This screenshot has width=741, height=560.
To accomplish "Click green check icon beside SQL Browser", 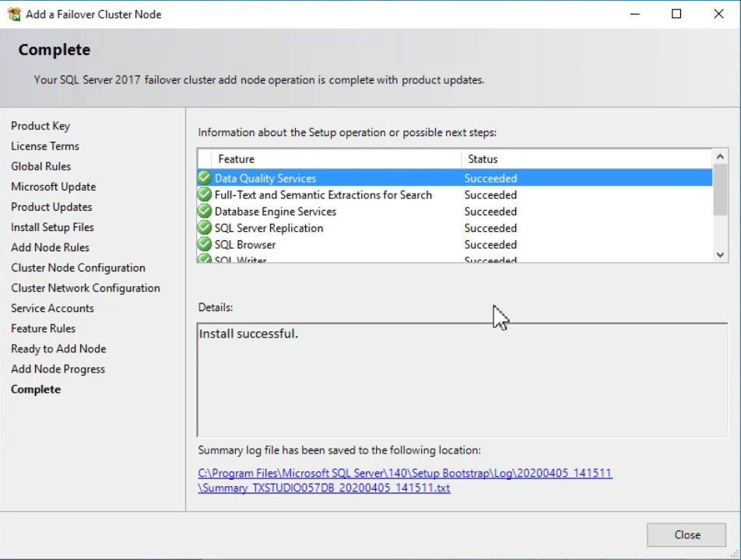I will click(x=205, y=244).
